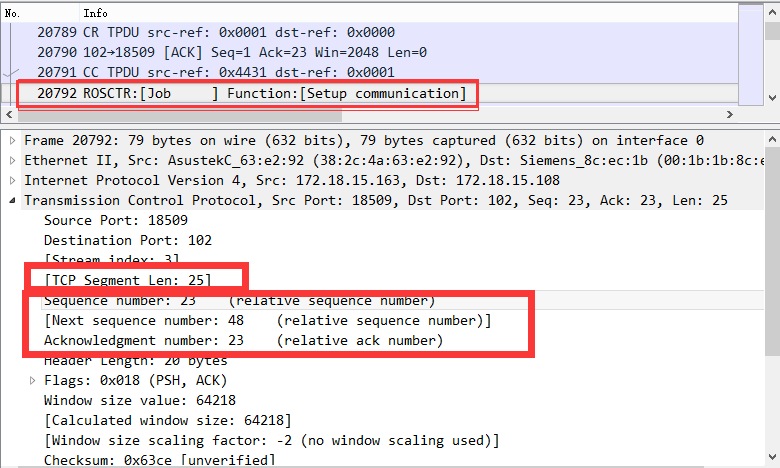Sort packets by the No. column header
The width and height of the screenshot is (780, 468).
(x=14, y=13)
